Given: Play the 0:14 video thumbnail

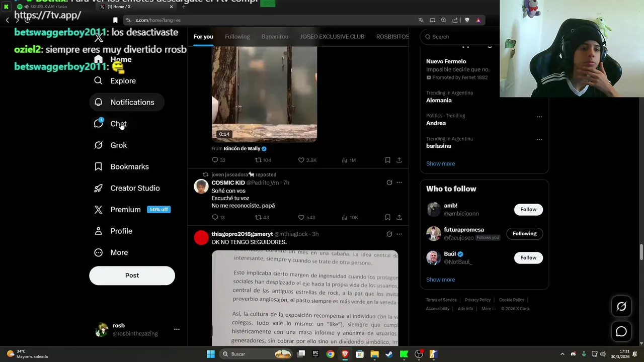Looking at the screenshot, I should [x=264, y=94].
